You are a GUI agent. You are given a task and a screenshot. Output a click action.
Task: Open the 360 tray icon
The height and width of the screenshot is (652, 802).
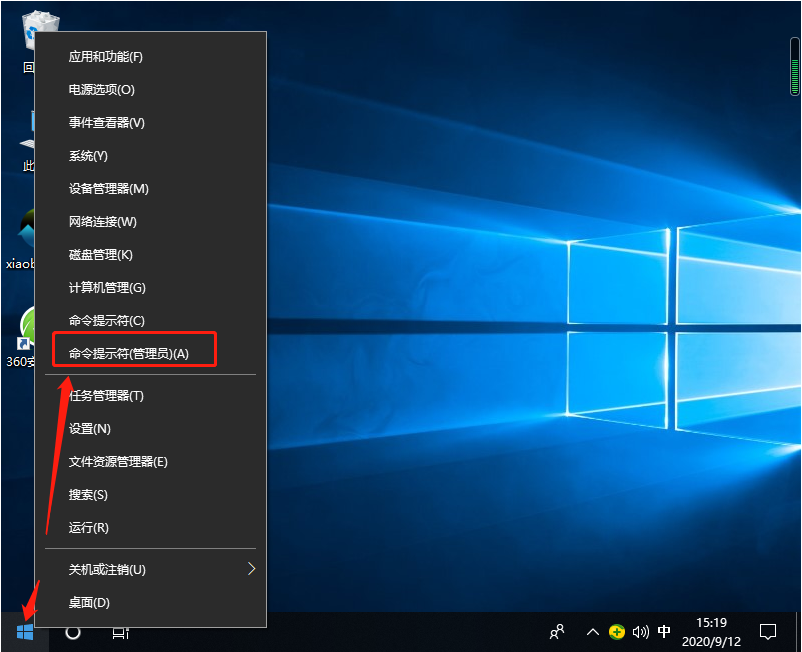618,633
